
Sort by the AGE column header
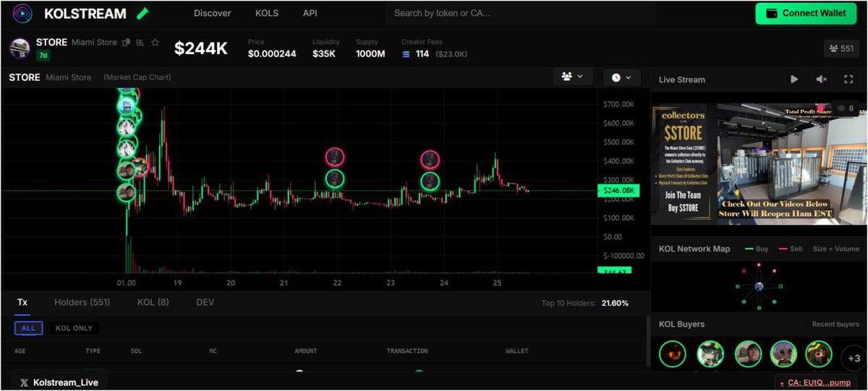coord(22,351)
